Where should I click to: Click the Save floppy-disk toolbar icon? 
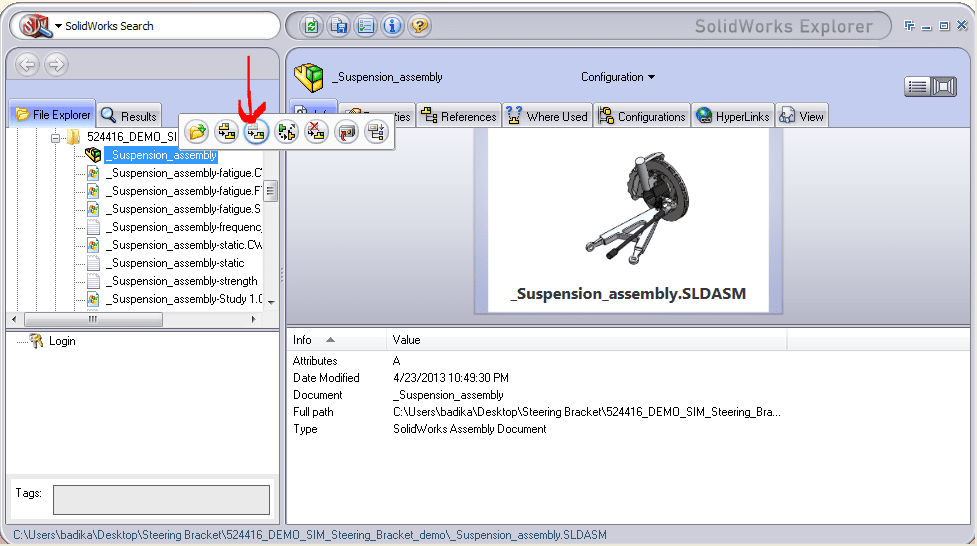point(338,26)
